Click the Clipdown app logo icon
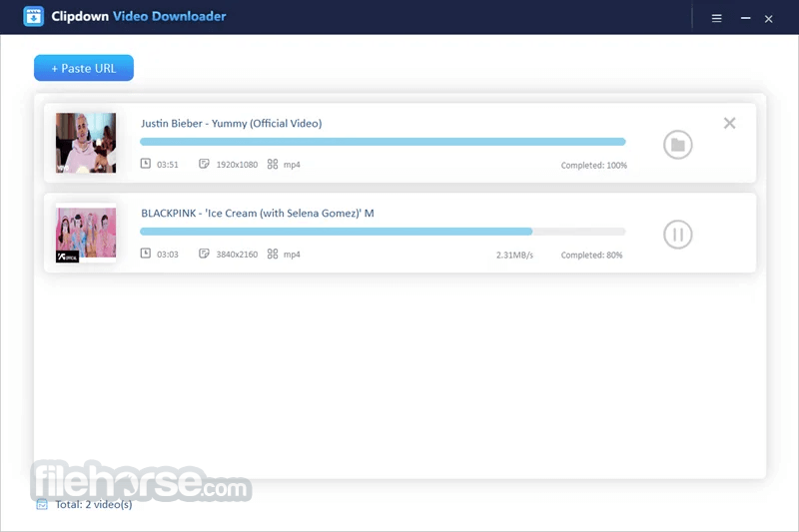Screen dimensions: 799x532 (34, 16)
